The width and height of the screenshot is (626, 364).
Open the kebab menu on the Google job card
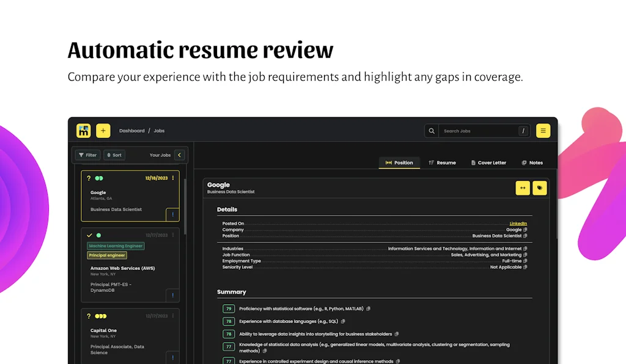pyautogui.click(x=173, y=178)
